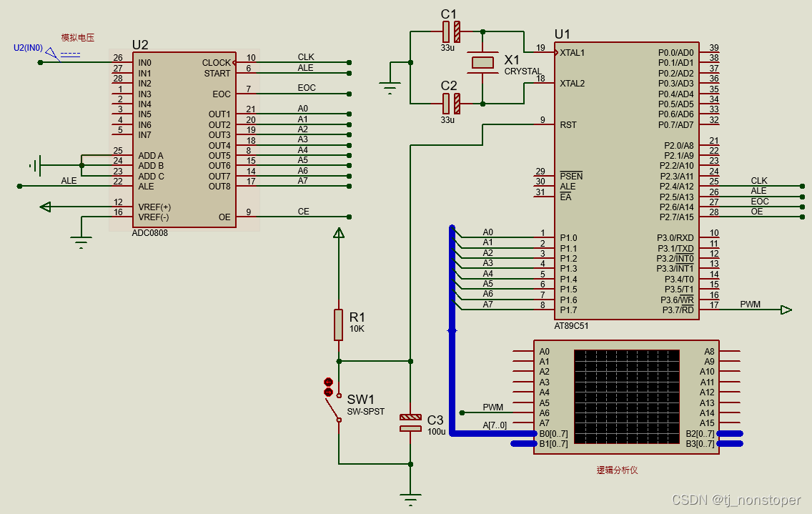
Task: Click the 'CE' wire label
Action: [x=304, y=212]
